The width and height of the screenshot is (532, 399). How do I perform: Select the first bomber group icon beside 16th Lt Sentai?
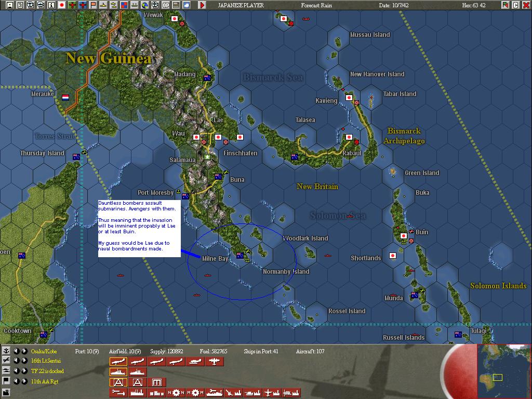coord(118,361)
